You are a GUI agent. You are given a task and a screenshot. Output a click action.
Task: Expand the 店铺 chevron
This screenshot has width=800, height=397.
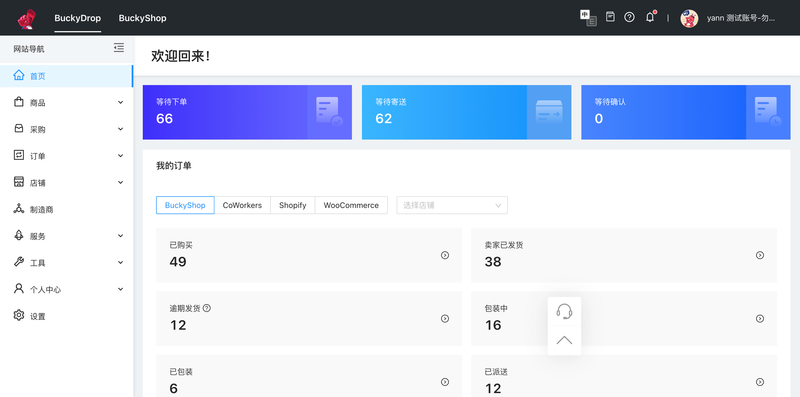point(120,182)
